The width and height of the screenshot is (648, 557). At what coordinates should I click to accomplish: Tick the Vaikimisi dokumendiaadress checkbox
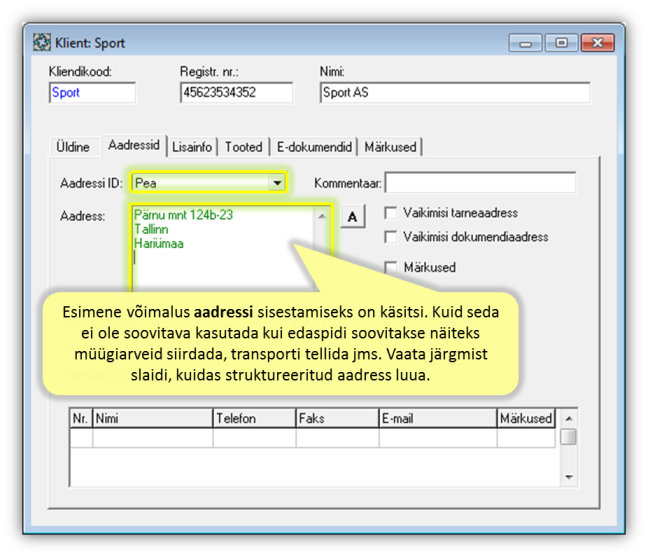click(x=391, y=237)
